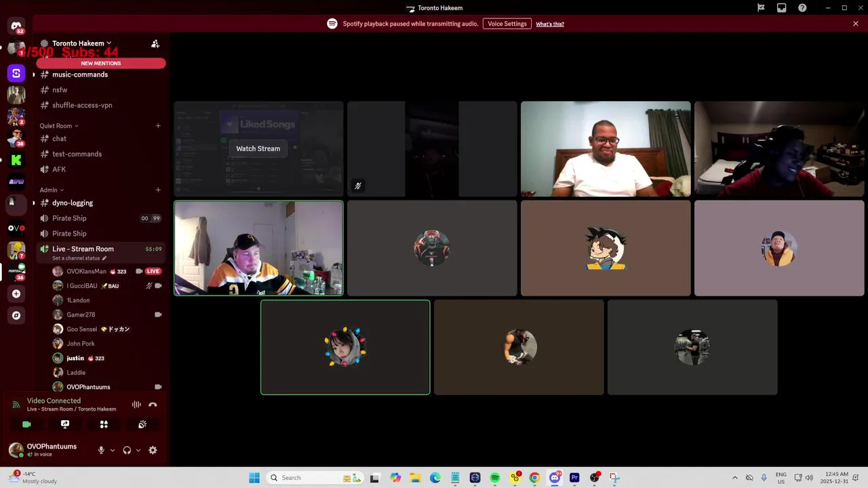Open the soundboard icon
The width and height of the screenshot is (868, 488).
coord(142,424)
